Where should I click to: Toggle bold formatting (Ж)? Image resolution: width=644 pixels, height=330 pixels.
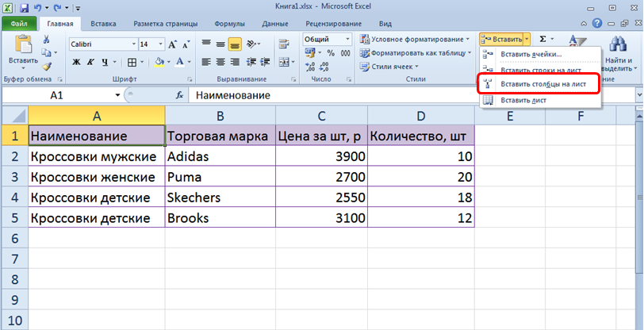tap(75, 62)
